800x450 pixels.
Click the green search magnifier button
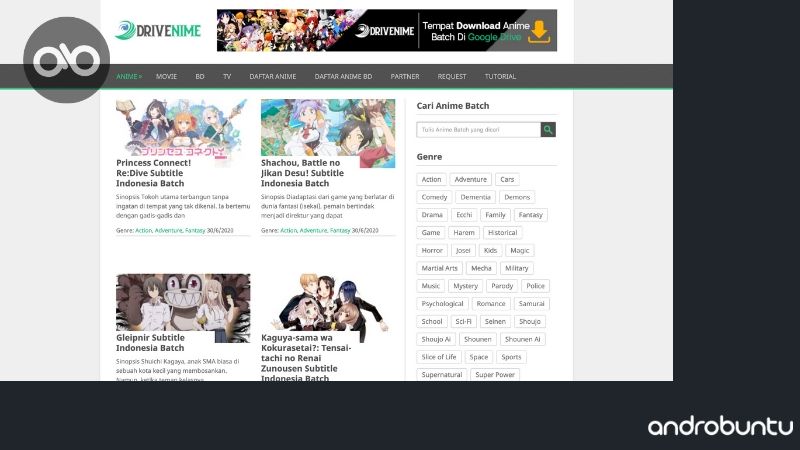tap(548, 130)
